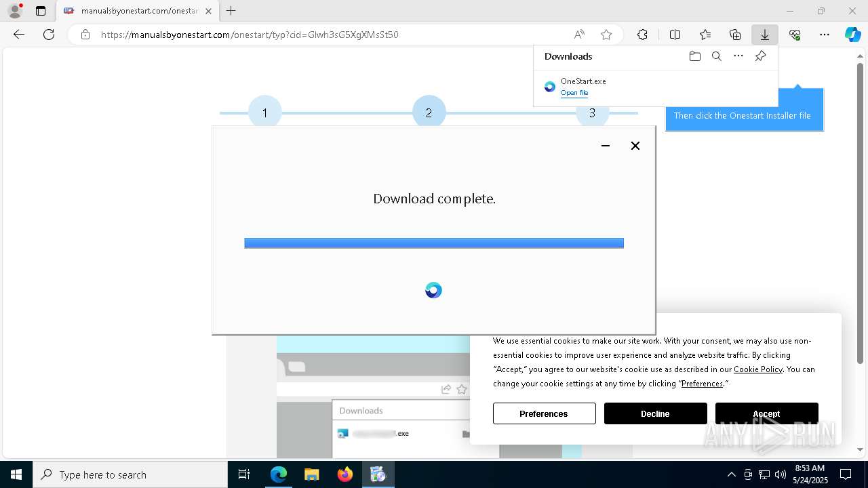Click the OneStart logo in the dialog
This screenshot has width=868, height=488.
pos(433,290)
